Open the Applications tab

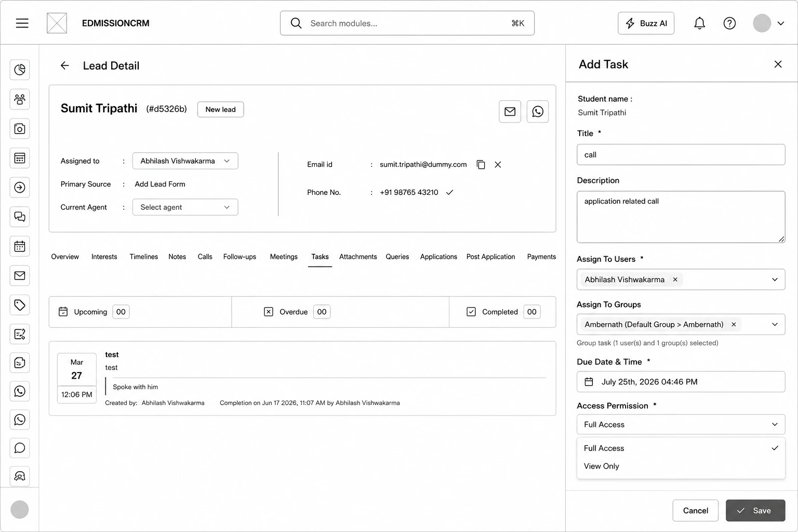(x=438, y=257)
